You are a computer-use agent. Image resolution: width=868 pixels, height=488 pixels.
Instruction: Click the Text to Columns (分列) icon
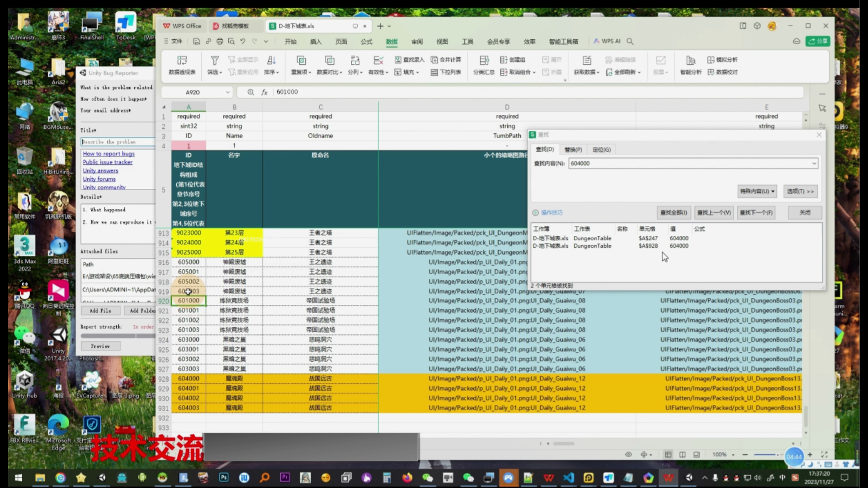click(355, 61)
